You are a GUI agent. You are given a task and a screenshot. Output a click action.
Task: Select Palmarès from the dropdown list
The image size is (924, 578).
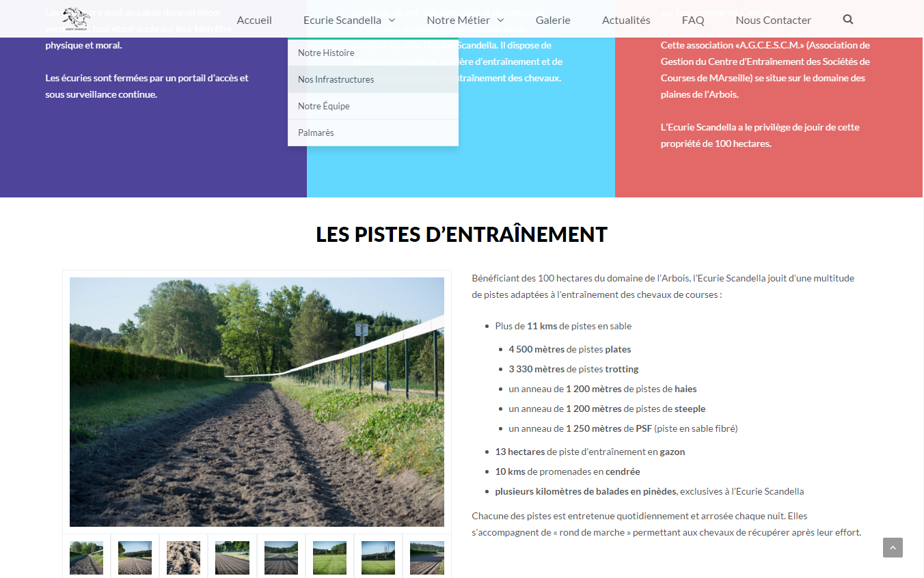[316, 133]
